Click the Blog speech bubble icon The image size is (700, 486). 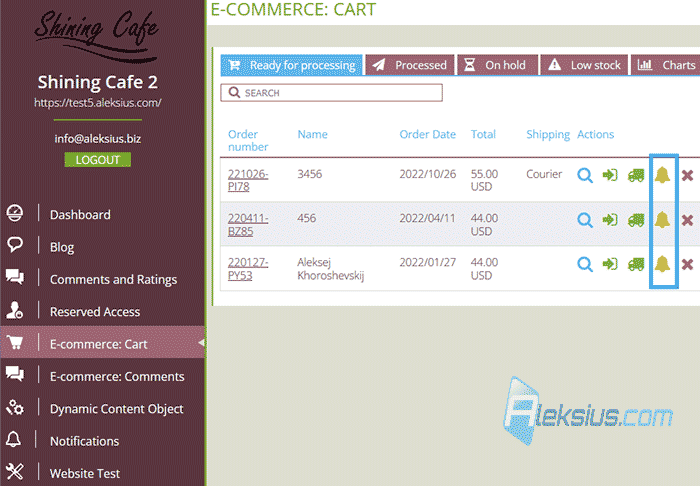click(15, 245)
